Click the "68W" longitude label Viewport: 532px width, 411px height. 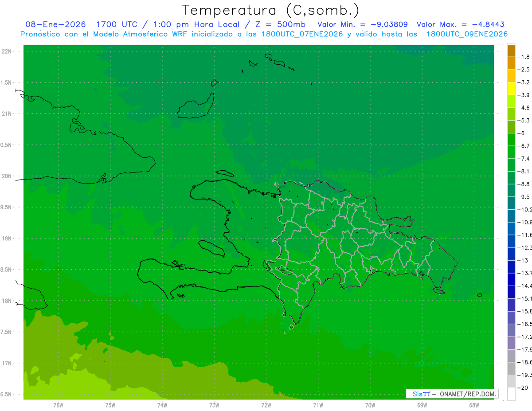tap(474, 405)
